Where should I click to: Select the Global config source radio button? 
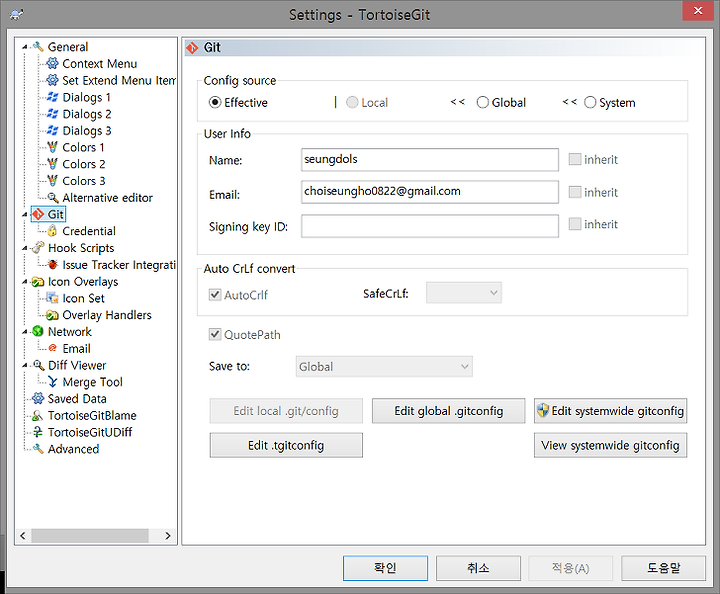pos(483,102)
